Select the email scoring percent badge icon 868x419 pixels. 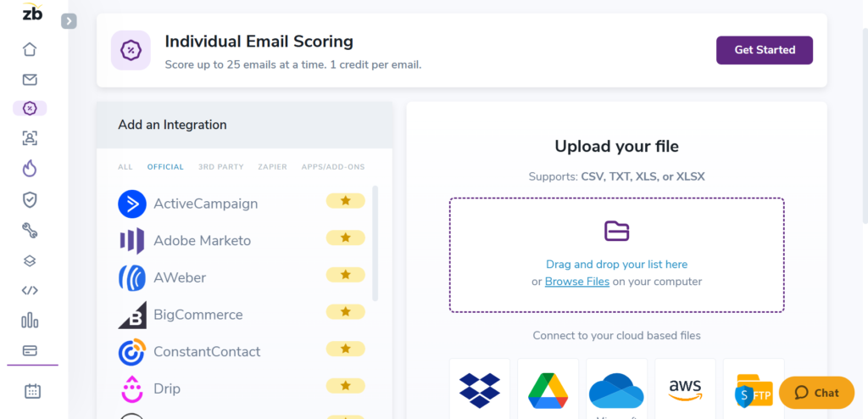[30, 108]
